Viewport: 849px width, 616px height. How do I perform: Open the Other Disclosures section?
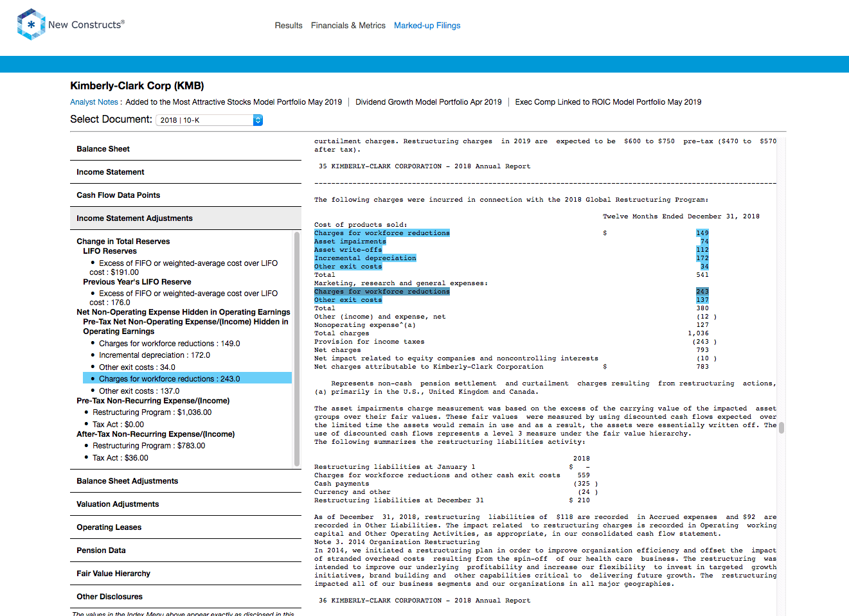(186, 597)
